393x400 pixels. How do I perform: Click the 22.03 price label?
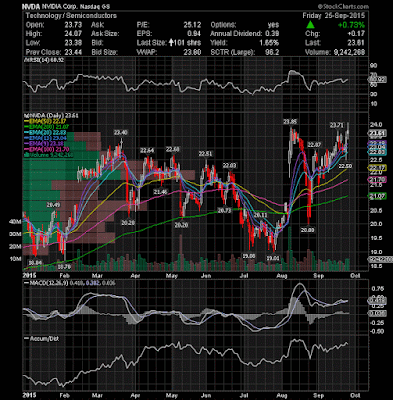(230, 165)
